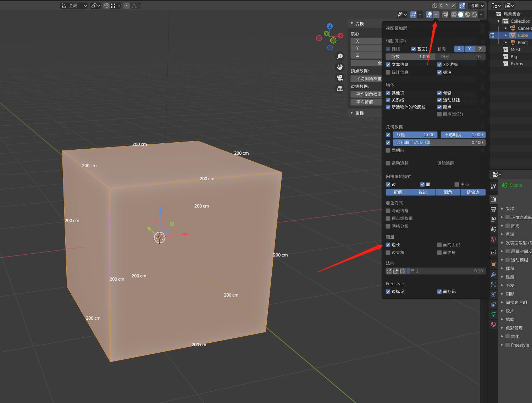This screenshot has width=532, height=403.
Task: Adjust the 淡化非活动几何体 slider
Action: click(439, 143)
